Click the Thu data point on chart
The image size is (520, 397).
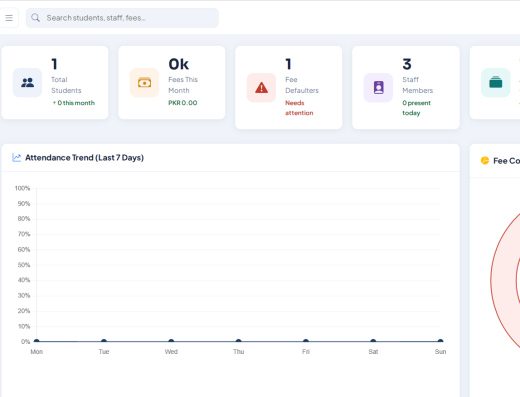pos(239,341)
